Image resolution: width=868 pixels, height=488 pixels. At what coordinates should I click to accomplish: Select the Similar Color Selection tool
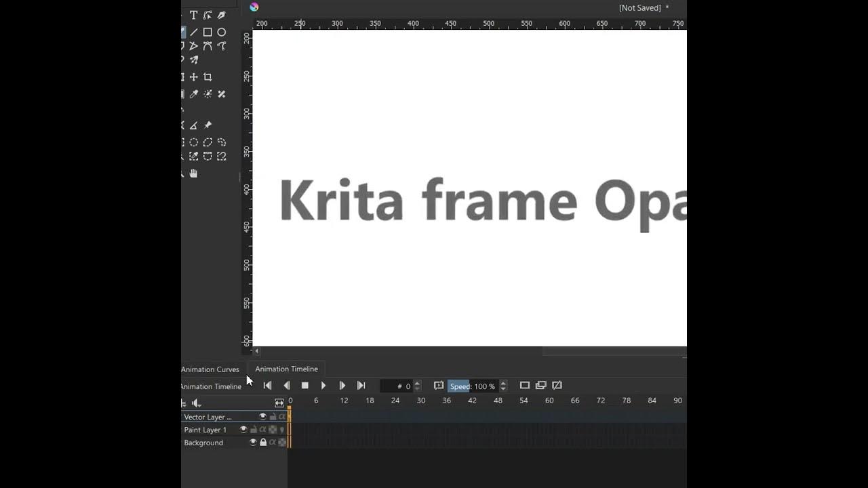click(x=193, y=157)
